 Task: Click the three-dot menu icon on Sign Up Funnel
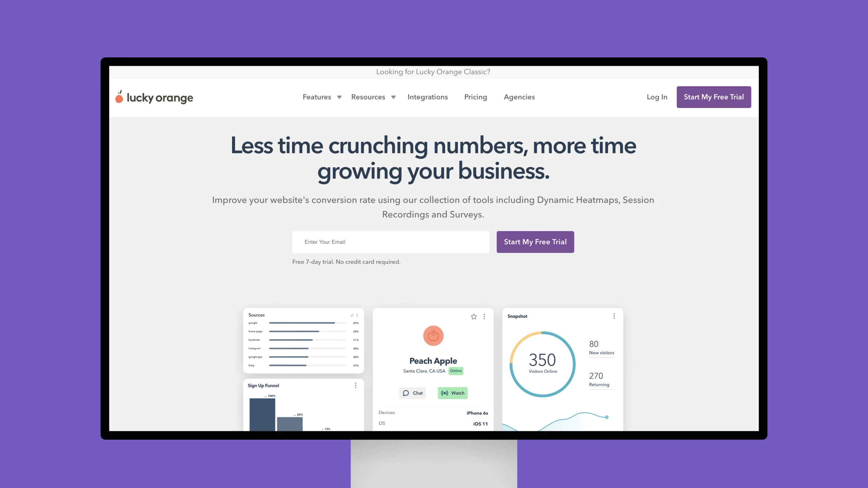(356, 385)
